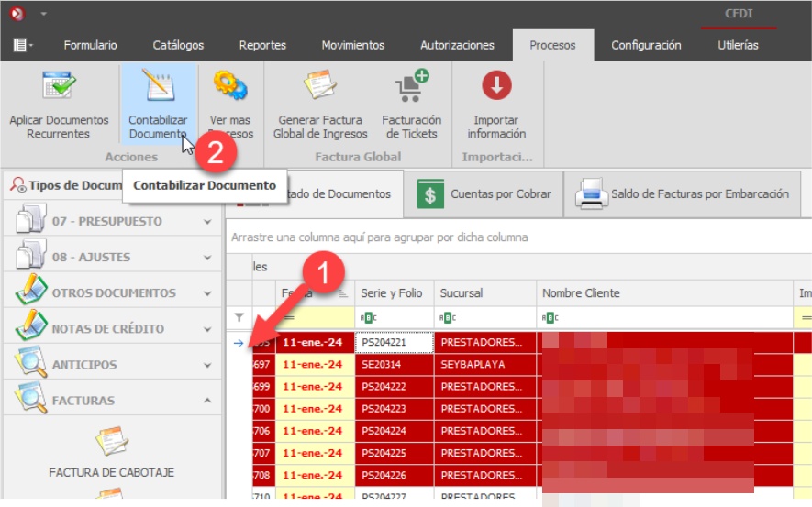
Task: Expand the ANTICIPOS category
Action: [207, 365]
